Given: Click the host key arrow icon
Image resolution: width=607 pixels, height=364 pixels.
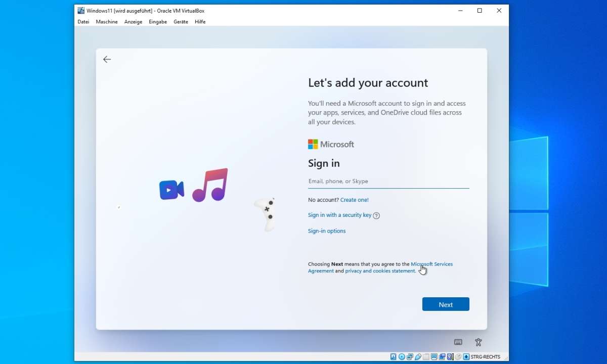Looking at the screenshot, I should click(466, 356).
